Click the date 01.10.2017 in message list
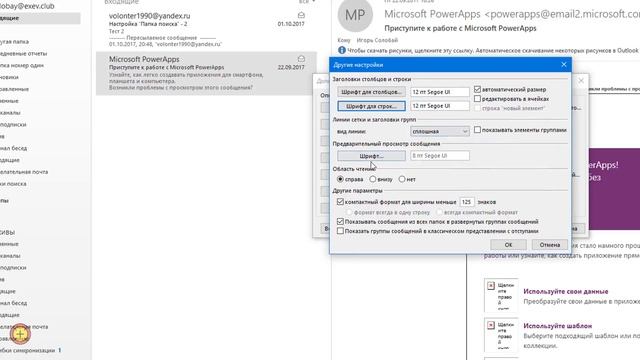 291,24
